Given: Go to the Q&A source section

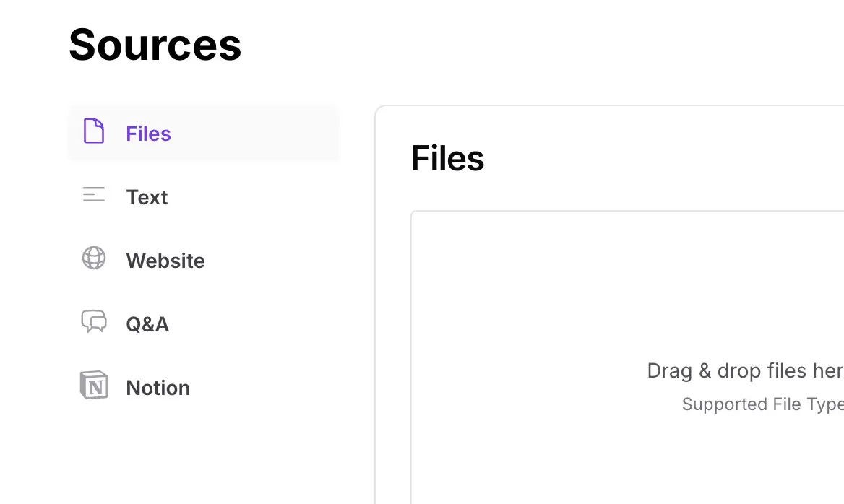Looking at the screenshot, I should point(147,324).
